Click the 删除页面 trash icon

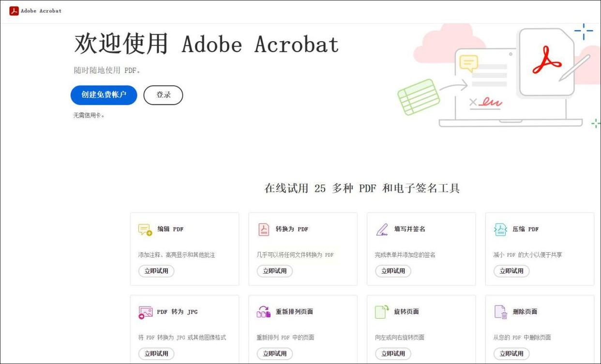point(501,312)
